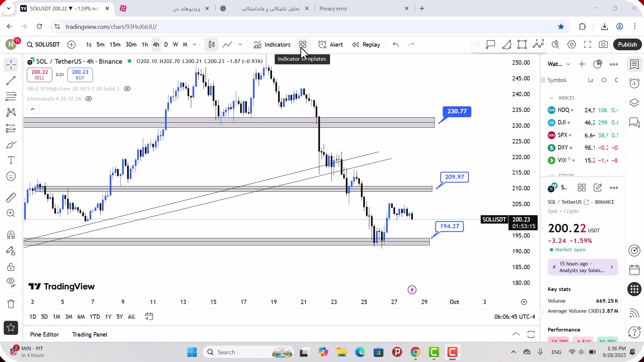This screenshot has height=362, width=644.
Task: Start bar Replay mode
Action: coord(366,45)
